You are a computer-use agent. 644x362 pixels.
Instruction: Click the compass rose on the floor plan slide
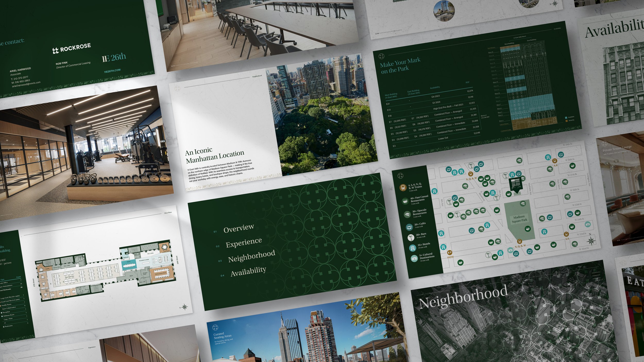tap(184, 307)
